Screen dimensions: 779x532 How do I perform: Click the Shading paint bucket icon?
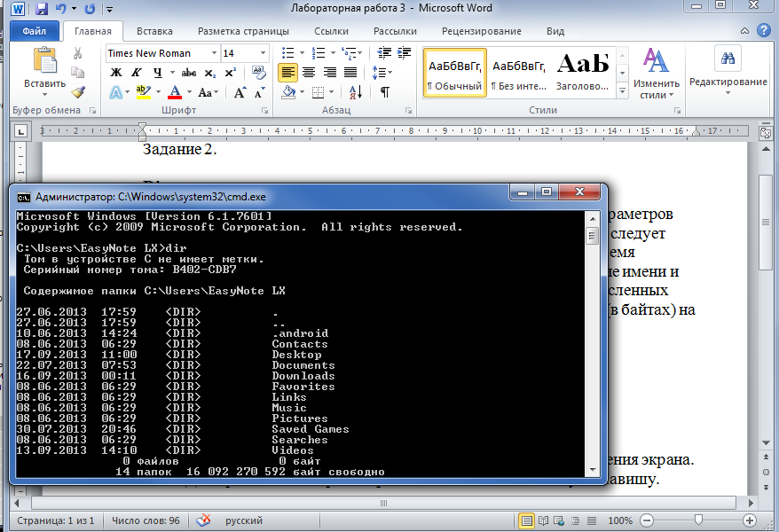pos(288,92)
